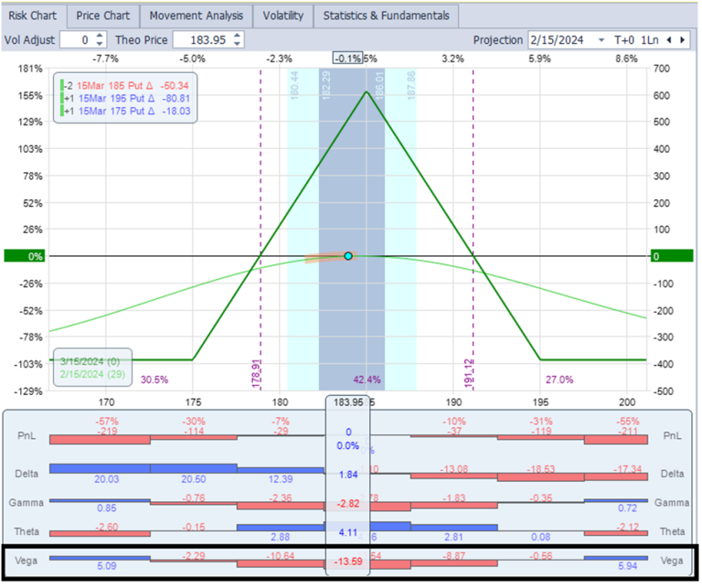Step projection forward with right arrow
Image resolution: width=702 pixels, height=588 pixels.
684,40
